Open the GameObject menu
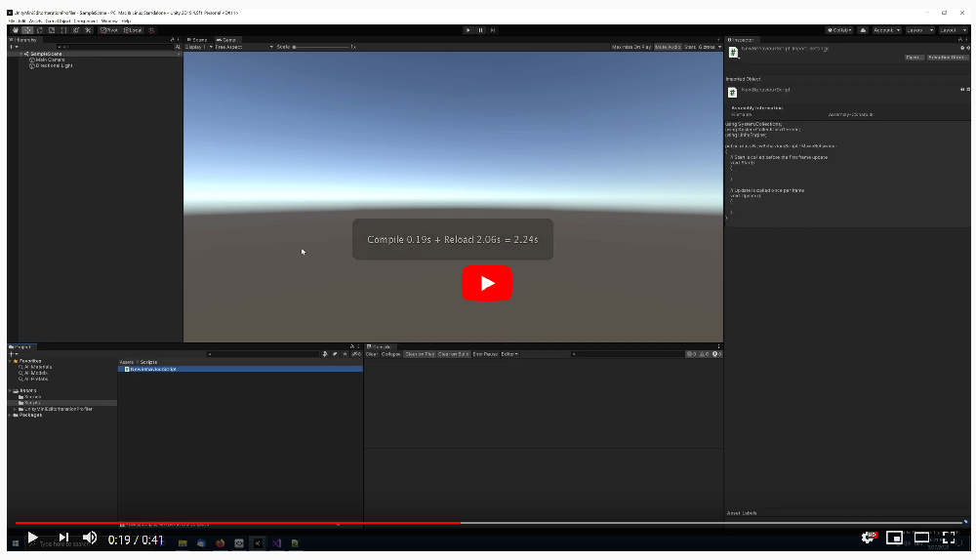976x560 pixels. (x=58, y=21)
